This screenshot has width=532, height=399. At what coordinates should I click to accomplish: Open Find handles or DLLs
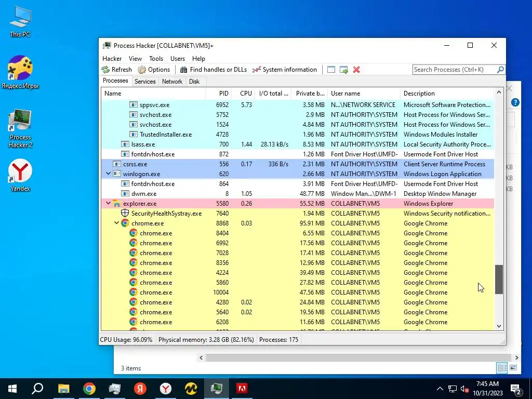click(x=214, y=70)
